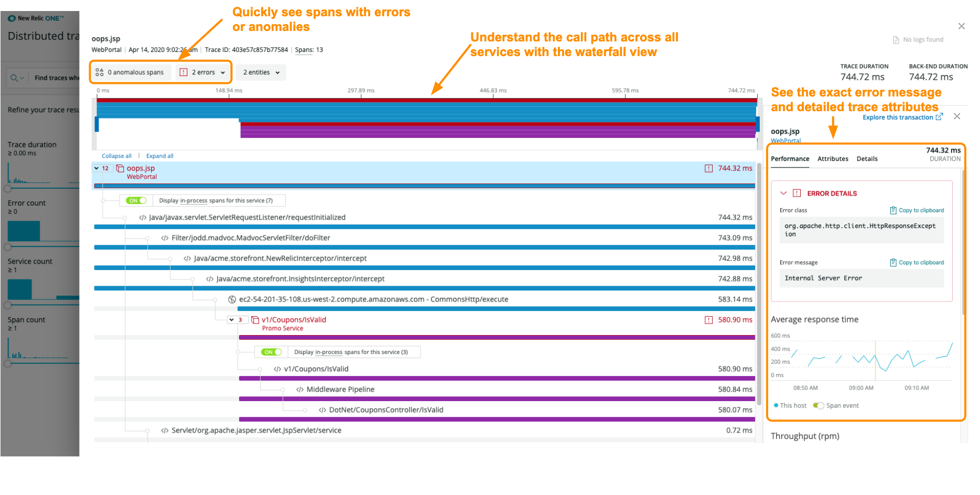Click the No logs found document icon
This screenshot has height=495, width=980.
click(x=896, y=40)
